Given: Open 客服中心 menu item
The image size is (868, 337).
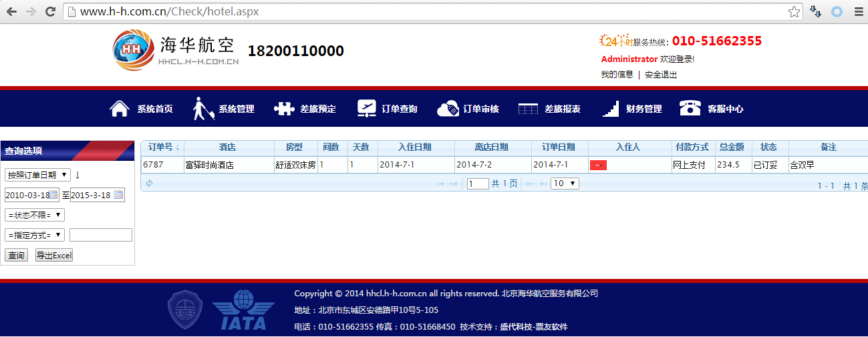Looking at the screenshot, I should click(726, 109).
